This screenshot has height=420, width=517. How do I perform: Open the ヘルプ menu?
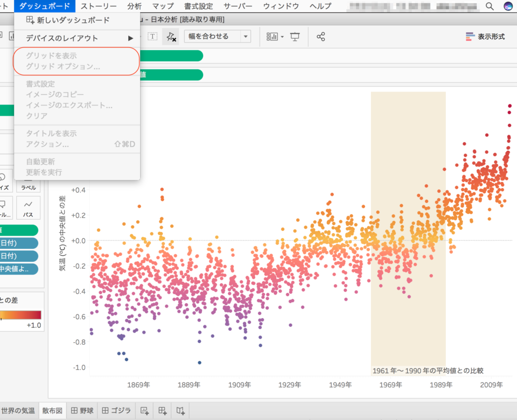pyautogui.click(x=320, y=6)
